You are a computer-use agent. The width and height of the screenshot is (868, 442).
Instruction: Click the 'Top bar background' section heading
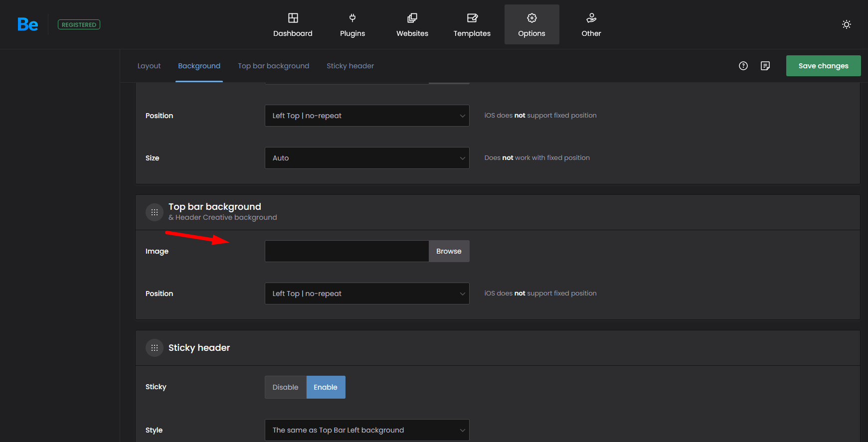click(x=215, y=206)
